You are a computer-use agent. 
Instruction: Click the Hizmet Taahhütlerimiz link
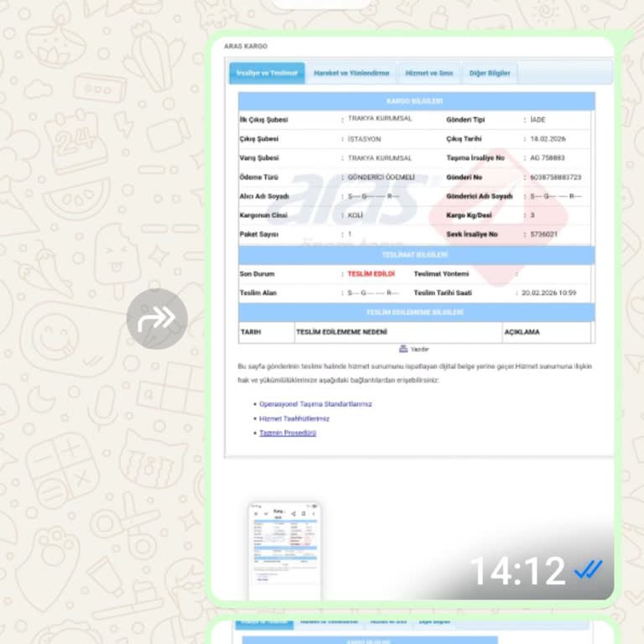point(294,418)
